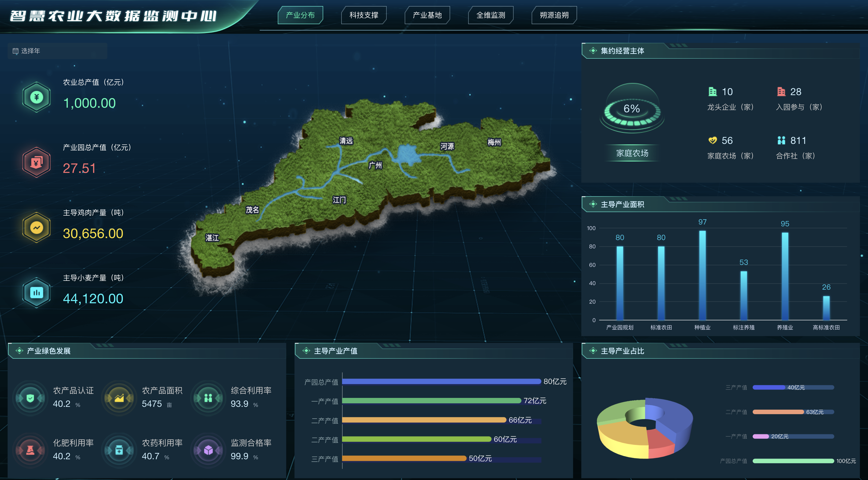Select 湛江 on the 3D map
Image resolution: width=868 pixels, height=480 pixels.
point(212,238)
